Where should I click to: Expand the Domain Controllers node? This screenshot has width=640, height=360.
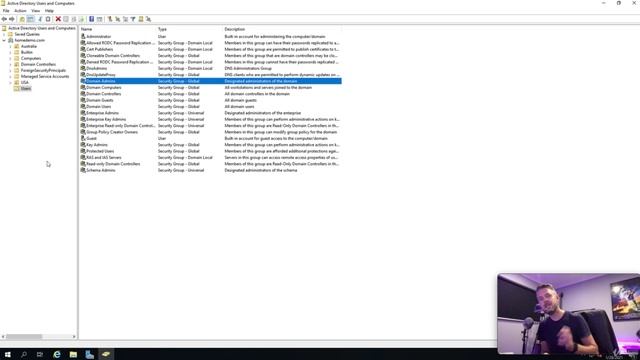pos(10,64)
